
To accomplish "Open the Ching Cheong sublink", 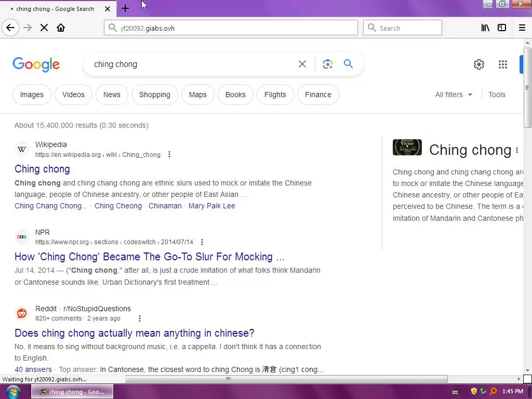I will point(118,206).
